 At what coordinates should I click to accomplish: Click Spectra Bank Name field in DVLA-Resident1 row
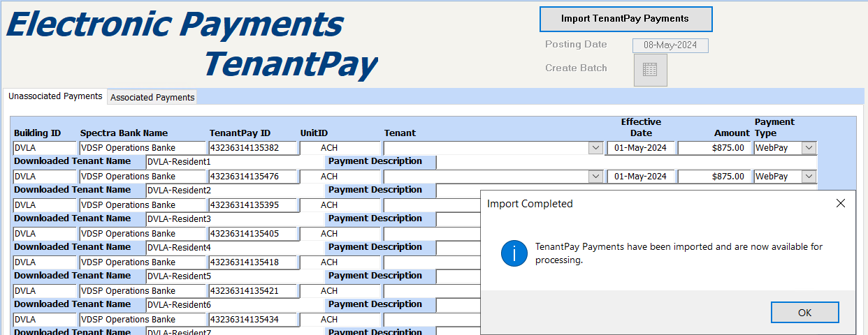coord(143,148)
